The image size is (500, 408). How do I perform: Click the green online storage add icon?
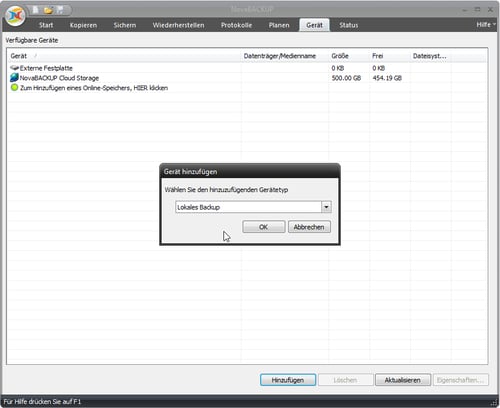click(14, 88)
